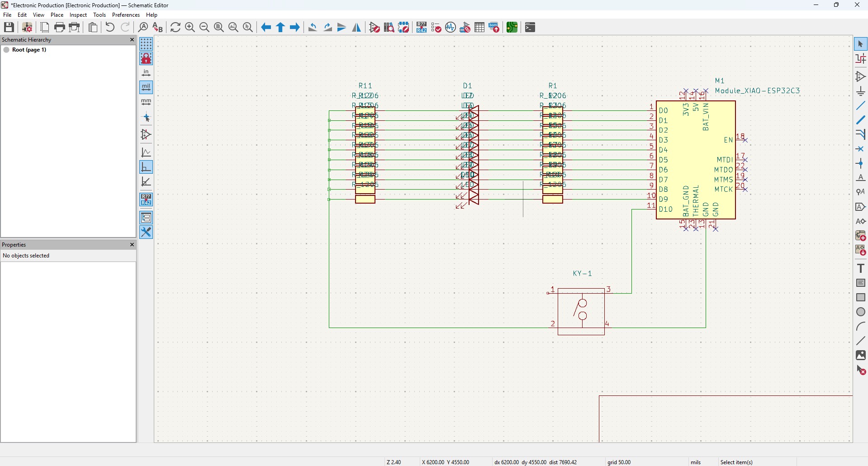Open the File menu
Viewport: 868px width, 466px height.
[7, 15]
